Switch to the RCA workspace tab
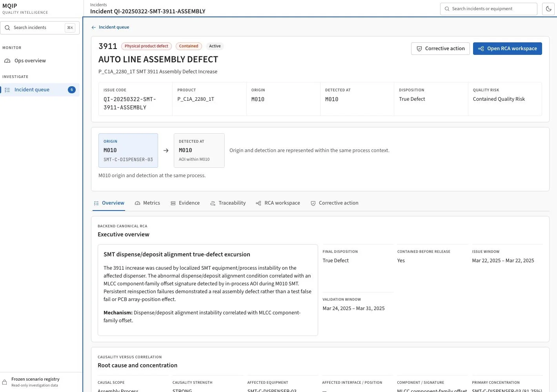The height and width of the screenshot is (392, 557). point(278,203)
